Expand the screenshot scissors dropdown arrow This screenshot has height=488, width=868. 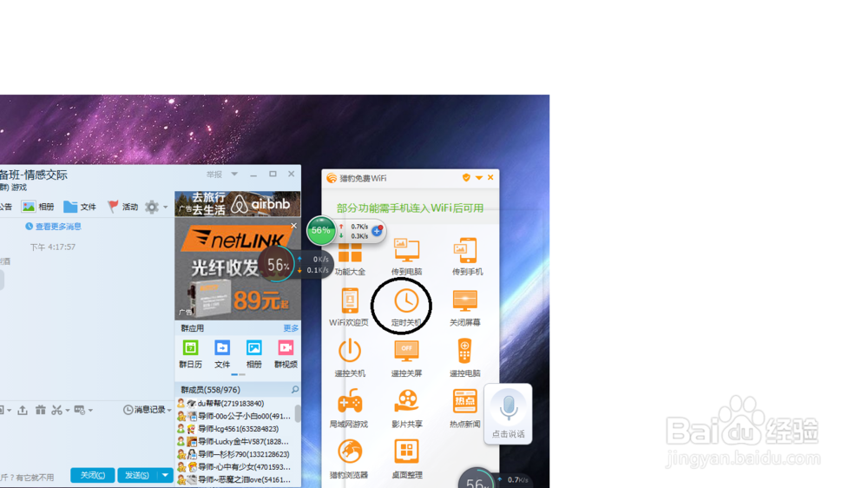[x=68, y=411]
